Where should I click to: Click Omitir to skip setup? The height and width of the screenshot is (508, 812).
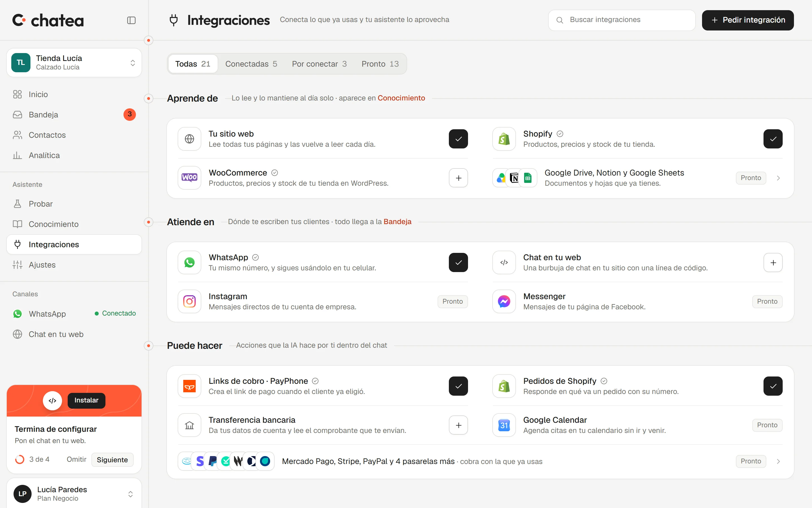coord(76,459)
